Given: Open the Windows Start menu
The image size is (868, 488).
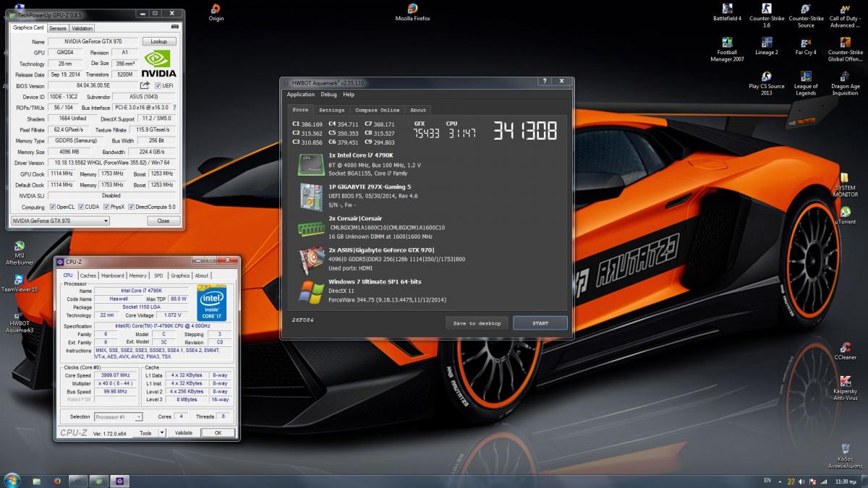Looking at the screenshot, I should [x=12, y=480].
